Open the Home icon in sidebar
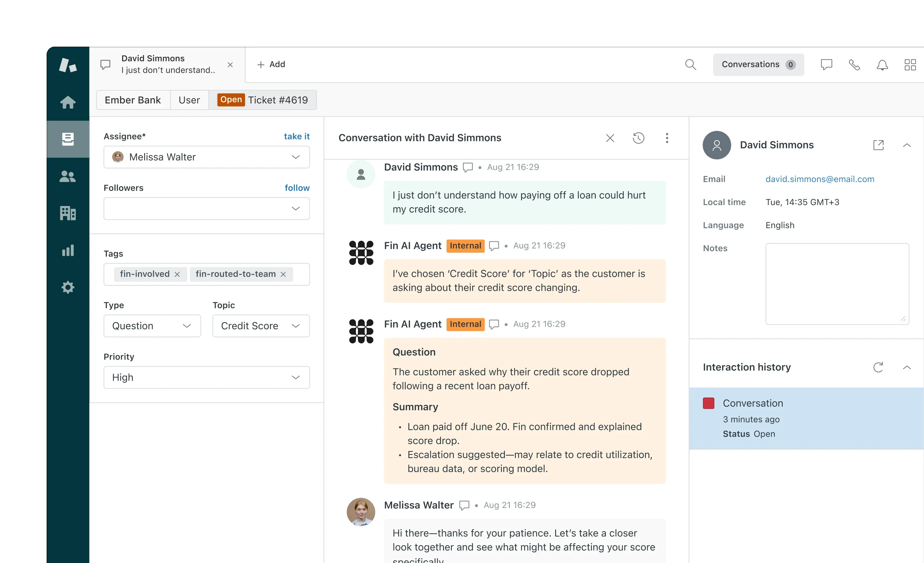Viewport: 924px width, 563px height. pos(68,102)
